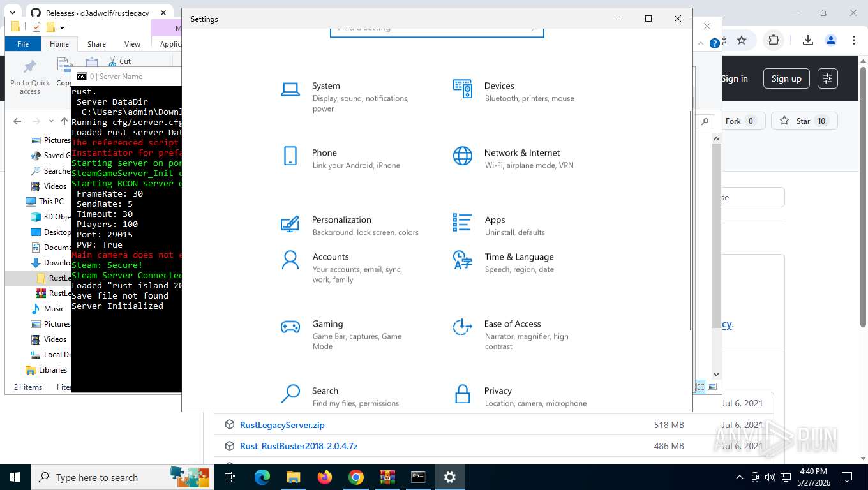Select the Releases Chrome tab

coord(97,13)
